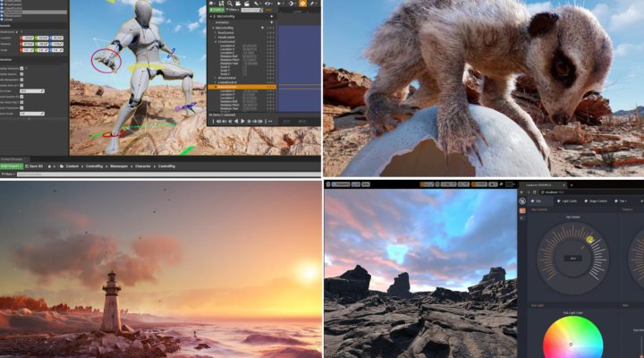644x358 pixels.
Task: Select the Sky tab in remote control
Action: 538,201
